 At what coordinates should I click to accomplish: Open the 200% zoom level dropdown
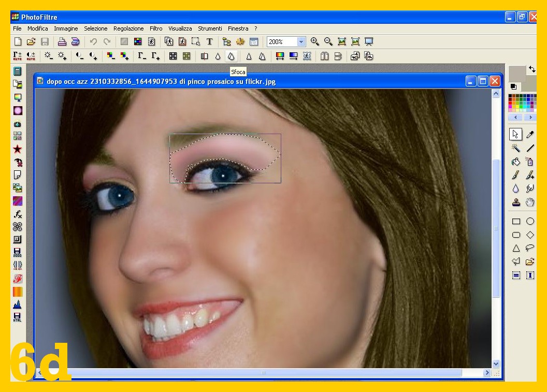pyautogui.click(x=301, y=42)
